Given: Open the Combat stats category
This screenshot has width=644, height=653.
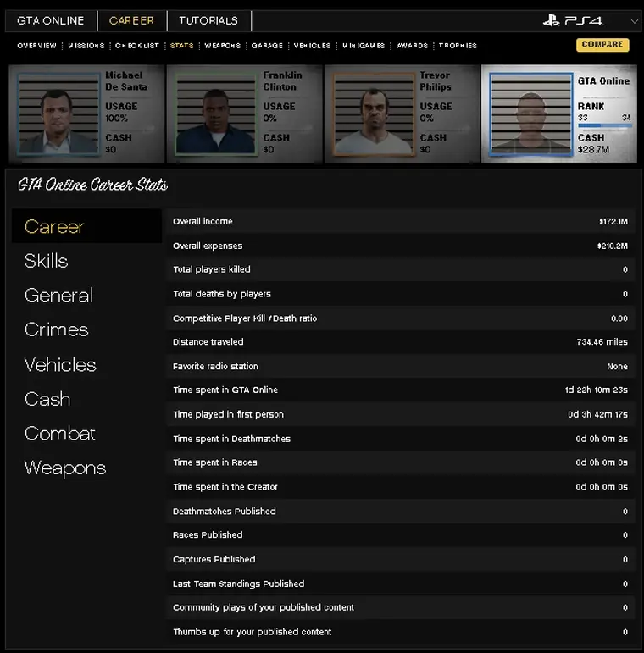Looking at the screenshot, I should (59, 434).
